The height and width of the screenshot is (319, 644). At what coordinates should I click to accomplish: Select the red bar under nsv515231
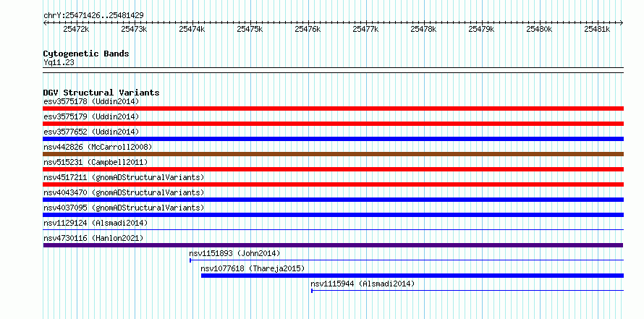tap(333, 169)
